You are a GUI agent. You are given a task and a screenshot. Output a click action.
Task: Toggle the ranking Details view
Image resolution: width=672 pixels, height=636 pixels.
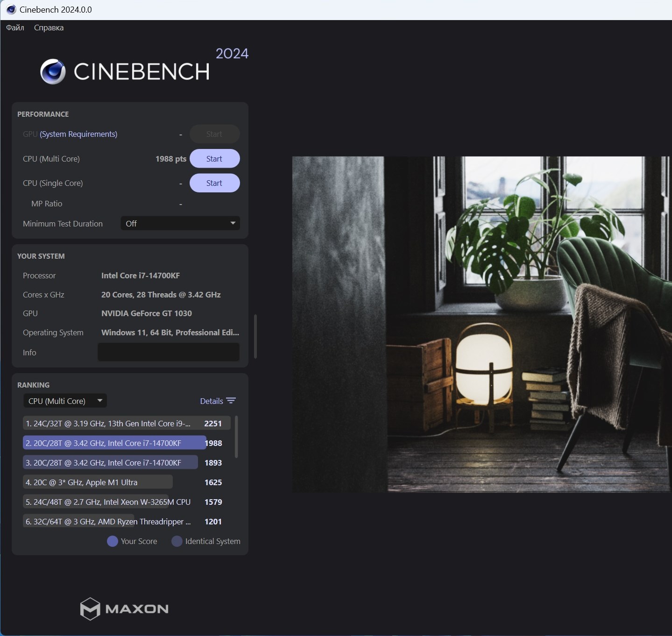click(x=218, y=401)
